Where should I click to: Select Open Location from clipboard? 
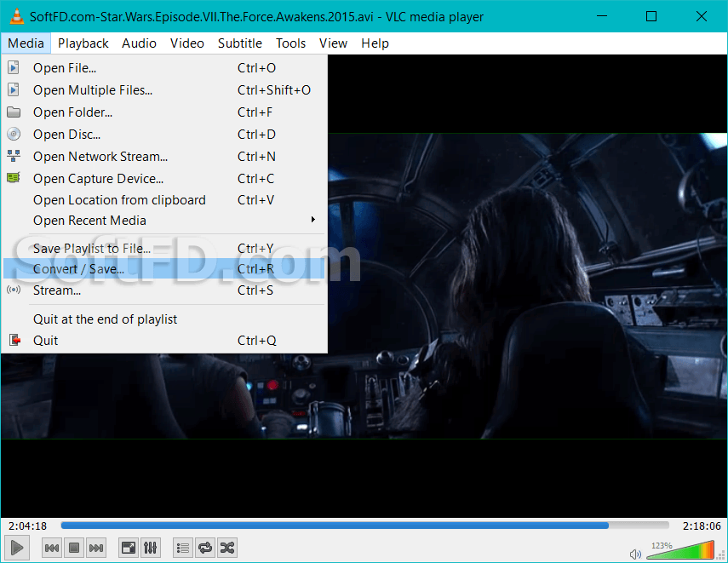click(164, 200)
